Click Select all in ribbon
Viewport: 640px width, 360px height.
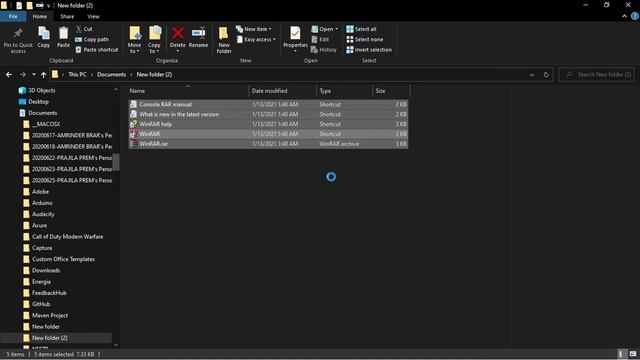pyautogui.click(x=361, y=29)
